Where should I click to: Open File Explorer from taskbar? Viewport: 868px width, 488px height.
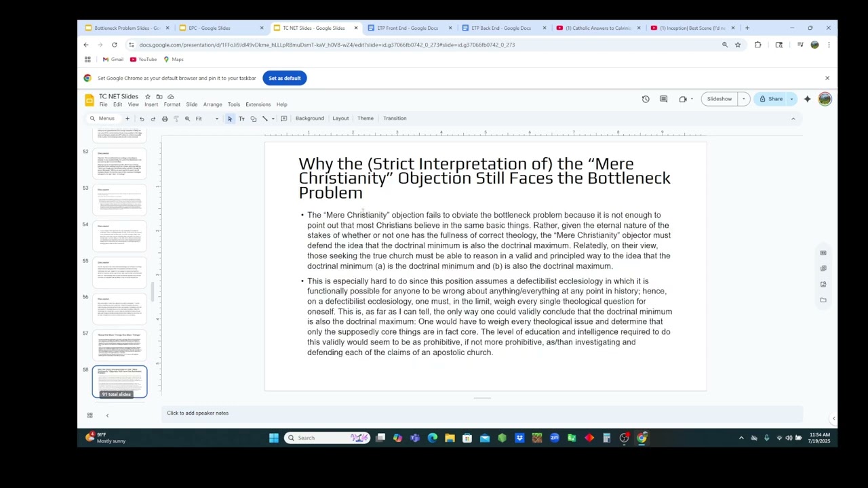[450, 438]
